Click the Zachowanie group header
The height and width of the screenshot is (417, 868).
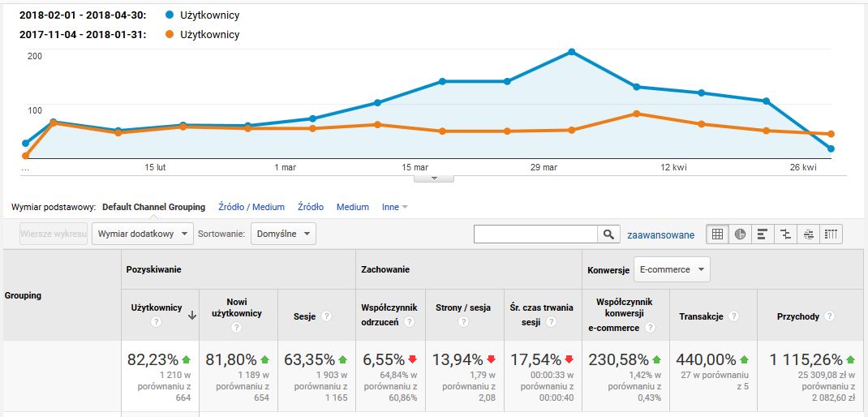click(x=385, y=269)
